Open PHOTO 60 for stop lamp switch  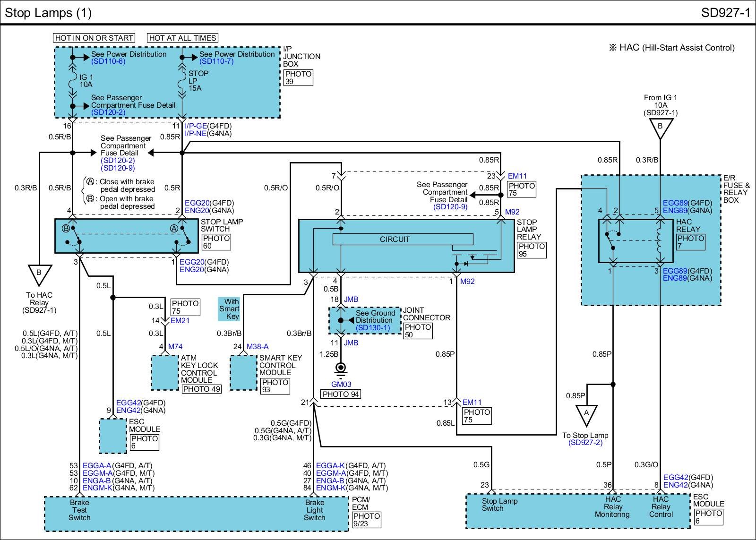point(216,242)
